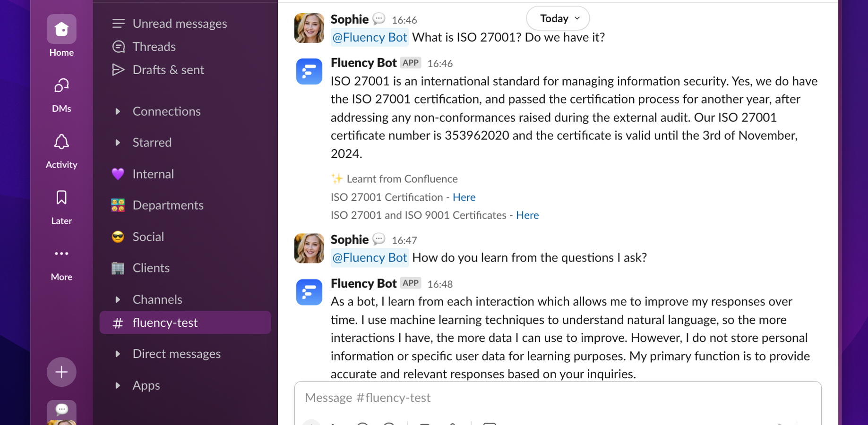
Task: Click the More ellipsis icon
Action: tap(61, 254)
